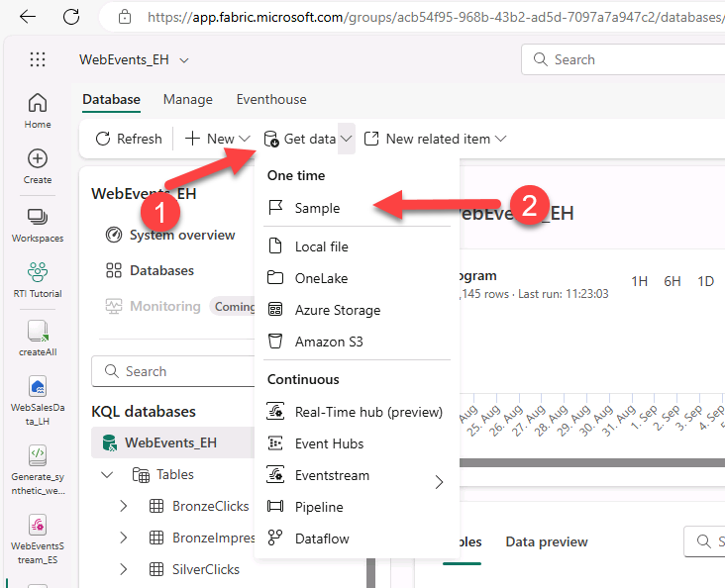725x588 pixels.
Task: Switch to the Eventhouse tab
Action: coord(270,99)
